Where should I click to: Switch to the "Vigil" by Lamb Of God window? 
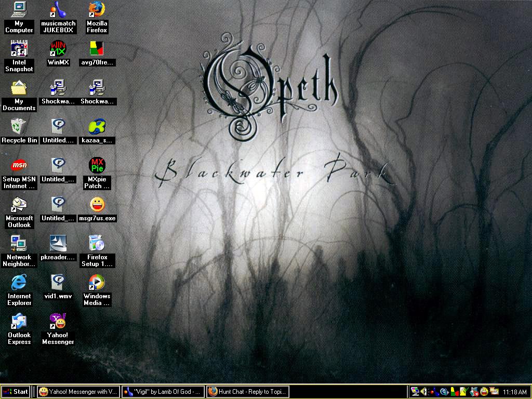pos(163,392)
